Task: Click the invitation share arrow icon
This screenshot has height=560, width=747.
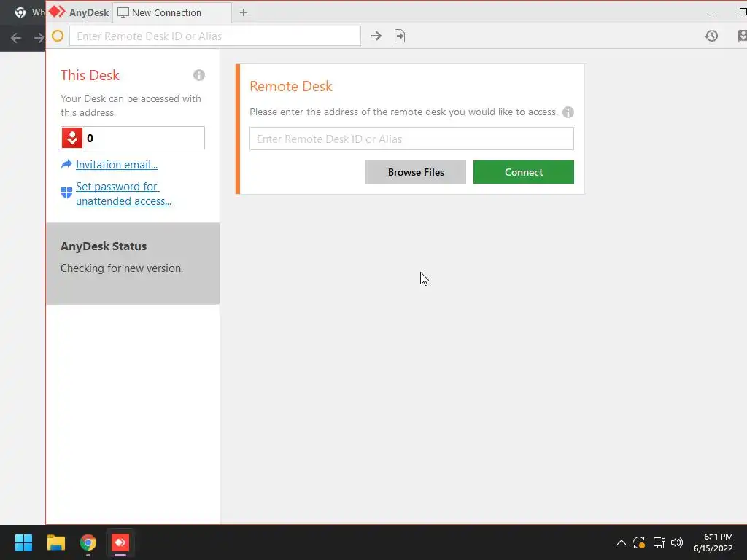Action: pyautogui.click(x=66, y=164)
